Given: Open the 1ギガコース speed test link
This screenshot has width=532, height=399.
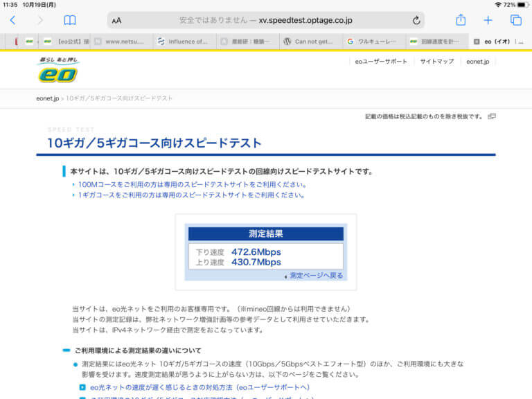Looking at the screenshot, I should (191, 195).
